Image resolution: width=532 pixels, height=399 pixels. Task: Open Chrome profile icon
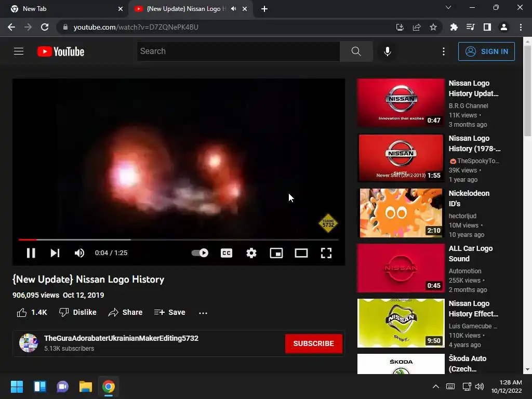[x=504, y=27]
